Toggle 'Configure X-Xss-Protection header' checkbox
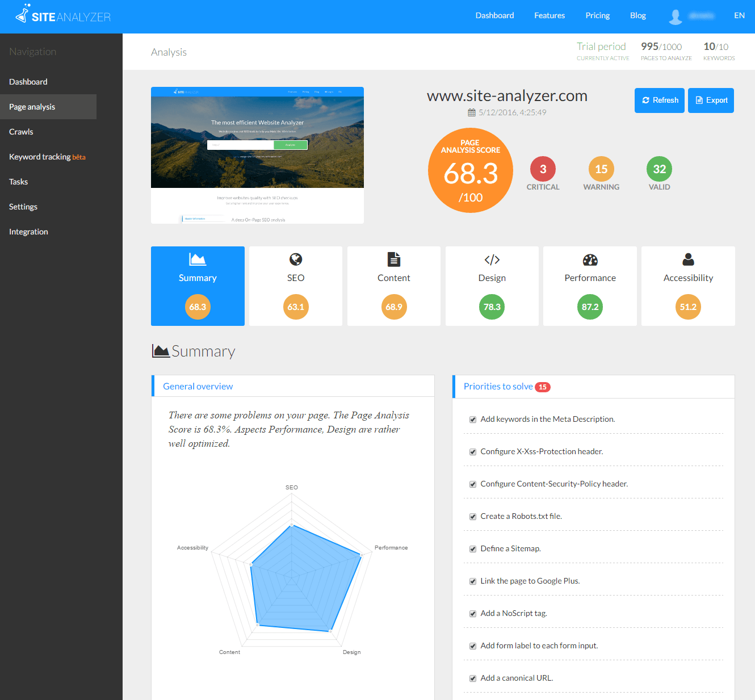Viewport: 755px width, 700px height. pyautogui.click(x=473, y=452)
